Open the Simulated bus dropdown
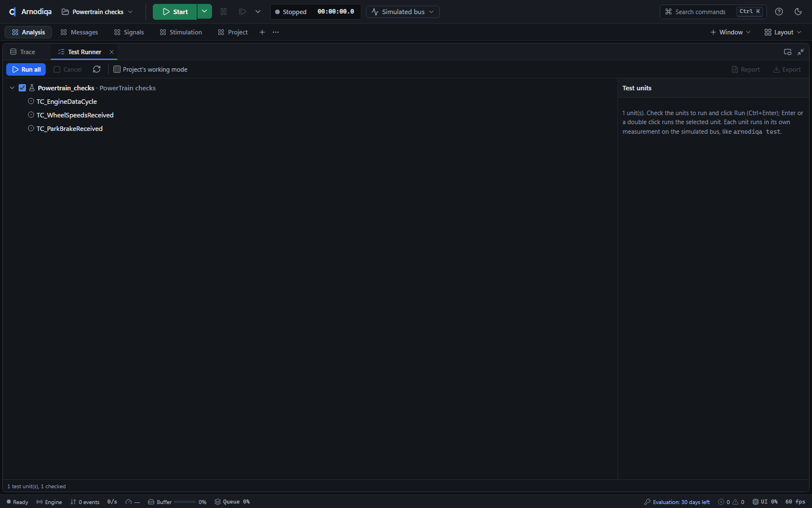This screenshot has width=812, height=508. [x=403, y=12]
